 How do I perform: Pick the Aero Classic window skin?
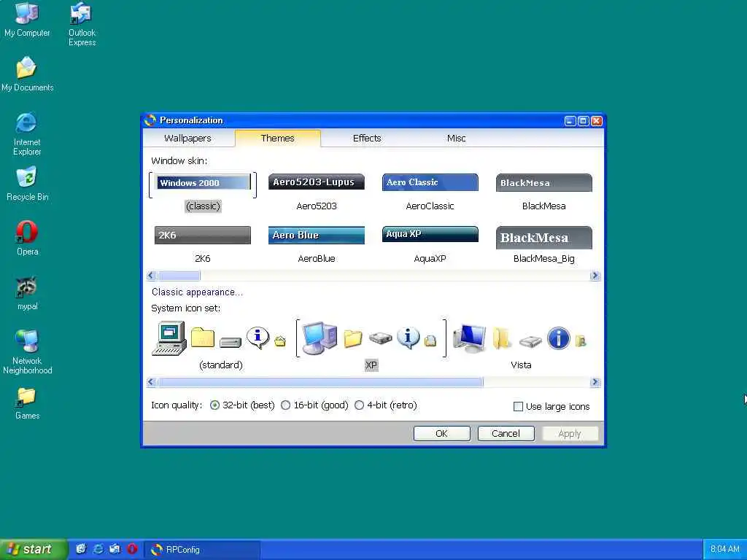(x=430, y=182)
